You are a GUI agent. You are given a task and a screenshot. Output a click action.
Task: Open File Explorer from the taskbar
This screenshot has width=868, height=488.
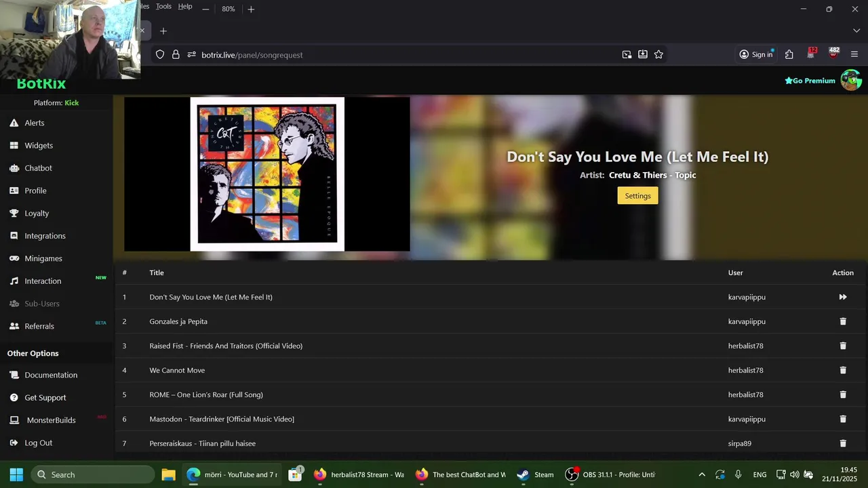tap(169, 474)
